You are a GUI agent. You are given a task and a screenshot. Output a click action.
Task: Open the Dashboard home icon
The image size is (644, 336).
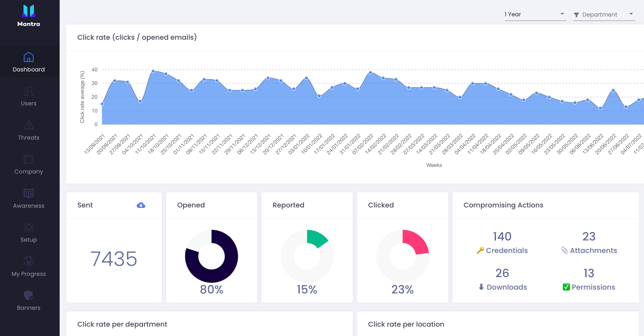coord(29,57)
